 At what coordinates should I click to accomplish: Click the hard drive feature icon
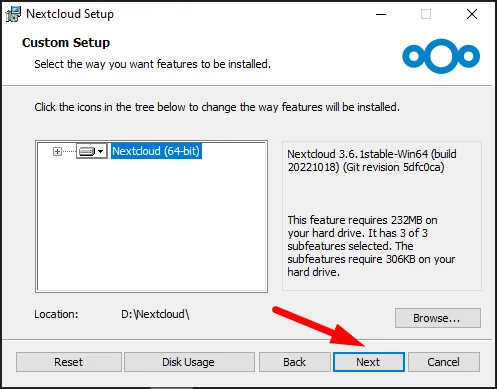coord(87,151)
